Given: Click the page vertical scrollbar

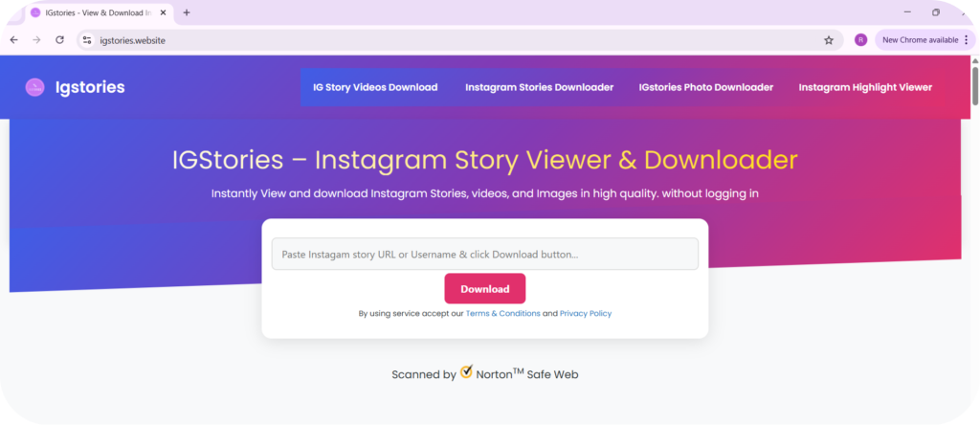Looking at the screenshot, I should (x=974, y=86).
